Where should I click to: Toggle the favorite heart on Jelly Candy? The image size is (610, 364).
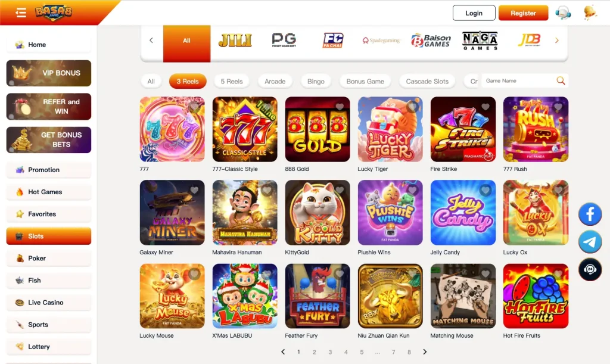tap(485, 190)
